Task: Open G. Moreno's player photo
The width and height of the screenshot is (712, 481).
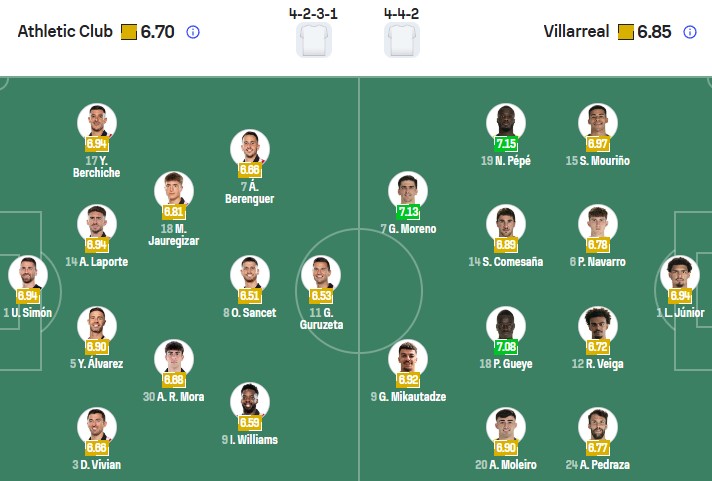Action: [408, 191]
